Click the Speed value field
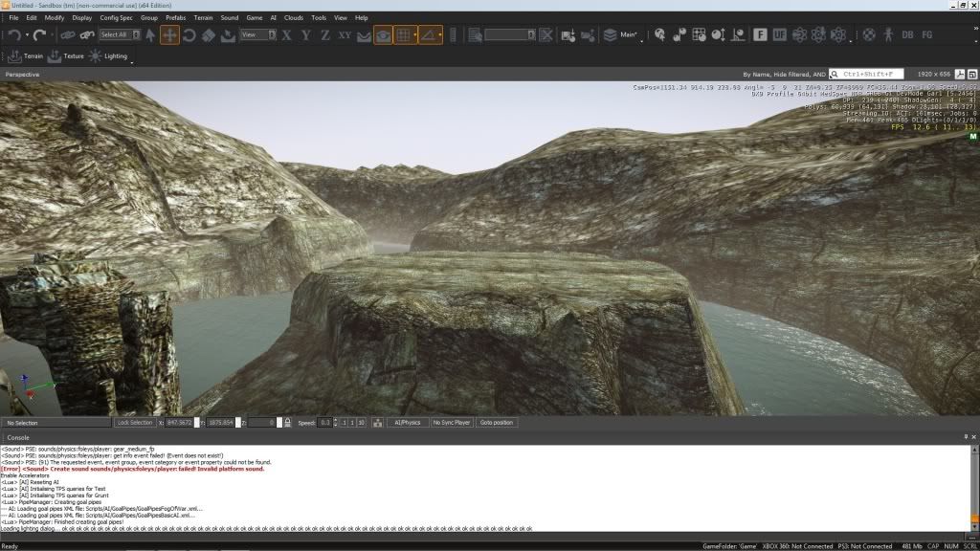980x551 pixels. point(324,423)
